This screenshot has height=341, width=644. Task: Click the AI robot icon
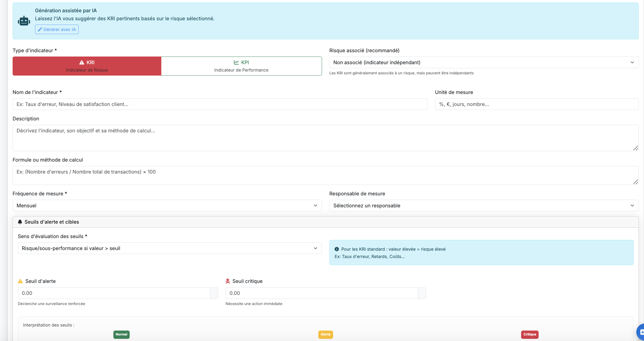(24, 21)
